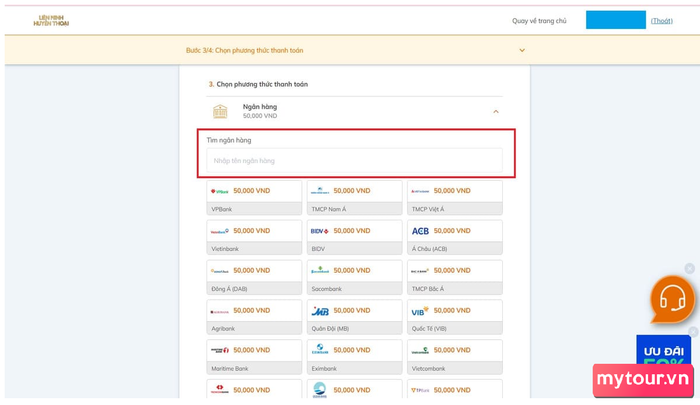Pick the Sacombank payment card
The image size is (700, 405).
pyautogui.click(x=354, y=277)
